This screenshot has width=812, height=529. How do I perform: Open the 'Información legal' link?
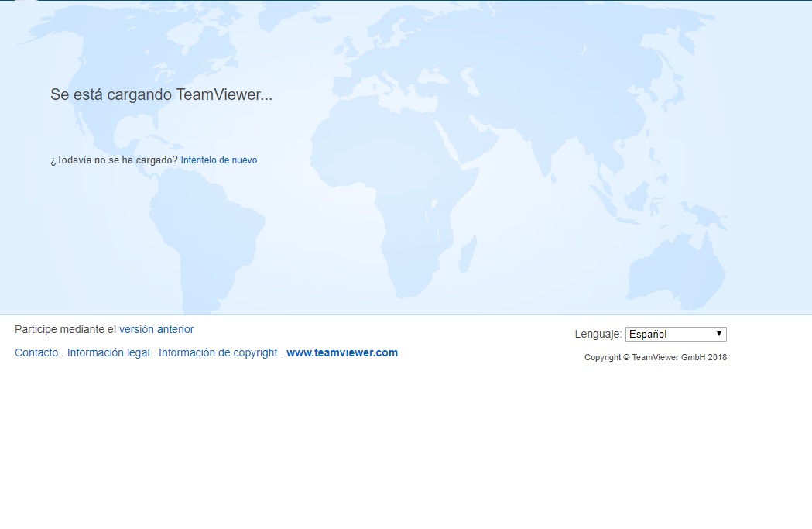click(x=108, y=353)
